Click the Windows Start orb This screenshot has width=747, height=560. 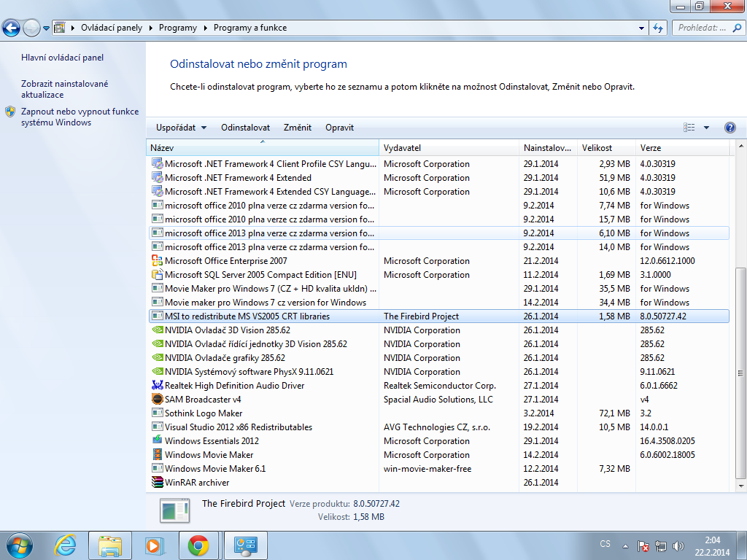[19, 545]
